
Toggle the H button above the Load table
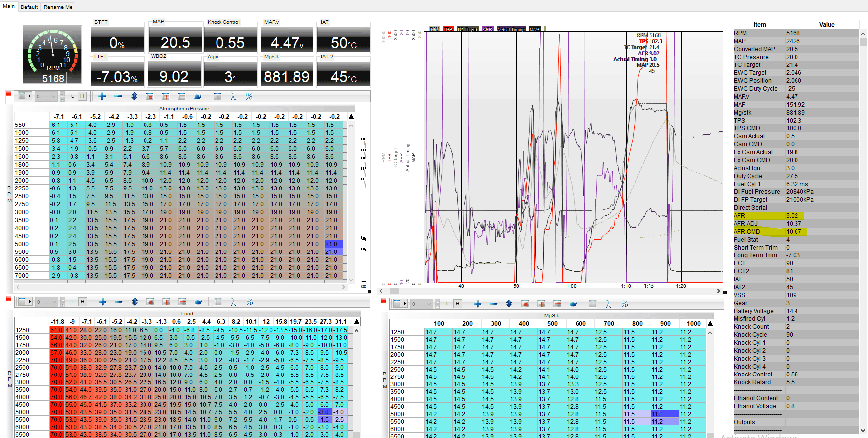[x=83, y=302]
